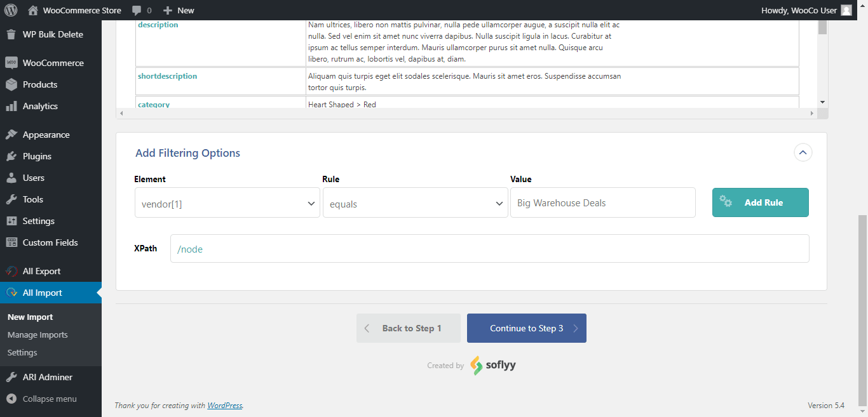Click the All Export icon
The image size is (868, 417).
coord(11,271)
